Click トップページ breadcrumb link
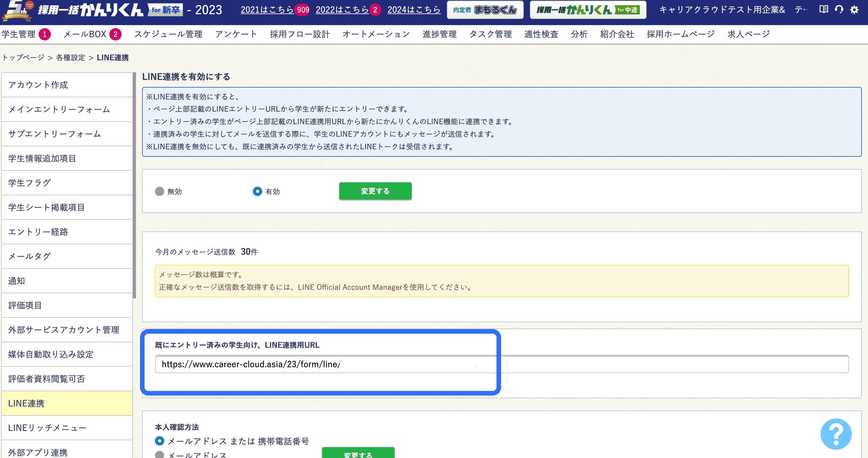 tap(23, 58)
